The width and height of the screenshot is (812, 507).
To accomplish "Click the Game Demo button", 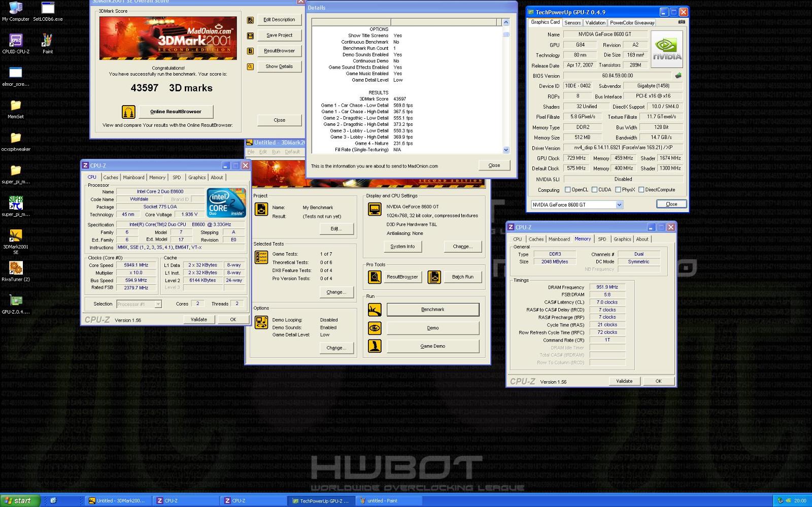I will (433, 346).
